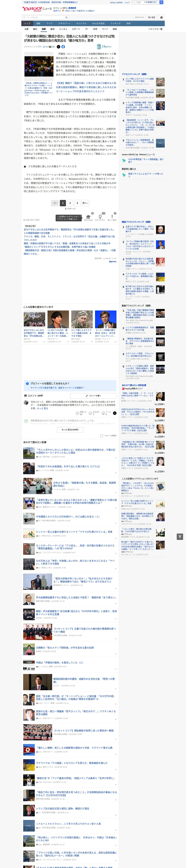The width and height of the screenshot is (186, 868).
Task: Click the back-to-top arrow button
Action: [x=180, y=536]
